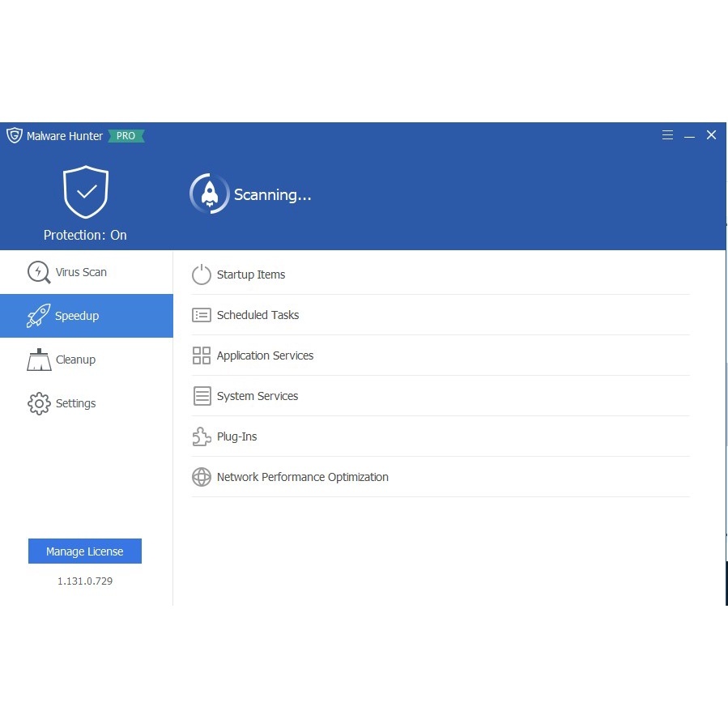Viewport: 728px width, 728px height.
Task: Go to the Settings section
Action: tap(75, 403)
